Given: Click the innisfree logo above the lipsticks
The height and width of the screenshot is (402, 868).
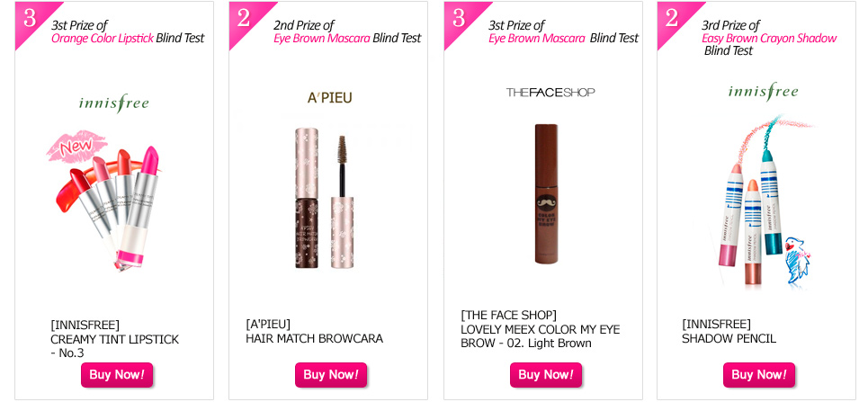Looking at the screenshot, I should point(114,103).
